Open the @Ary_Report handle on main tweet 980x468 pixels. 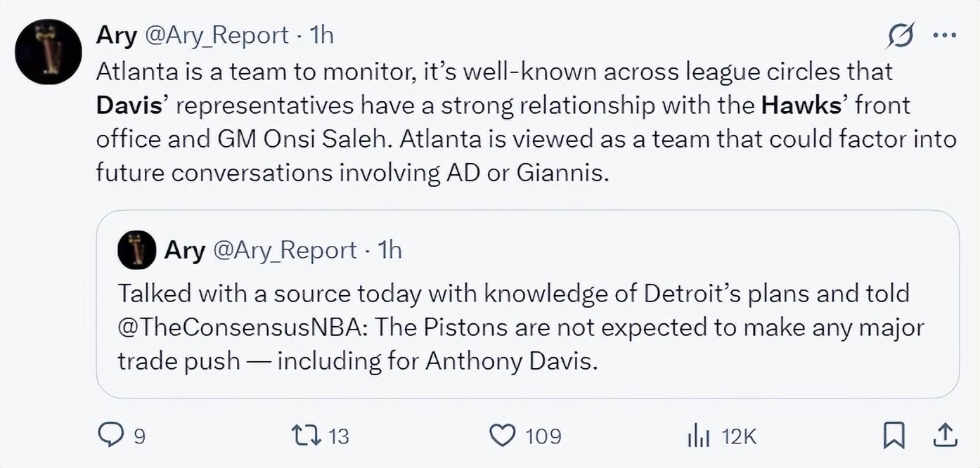(x=217, y=36)
